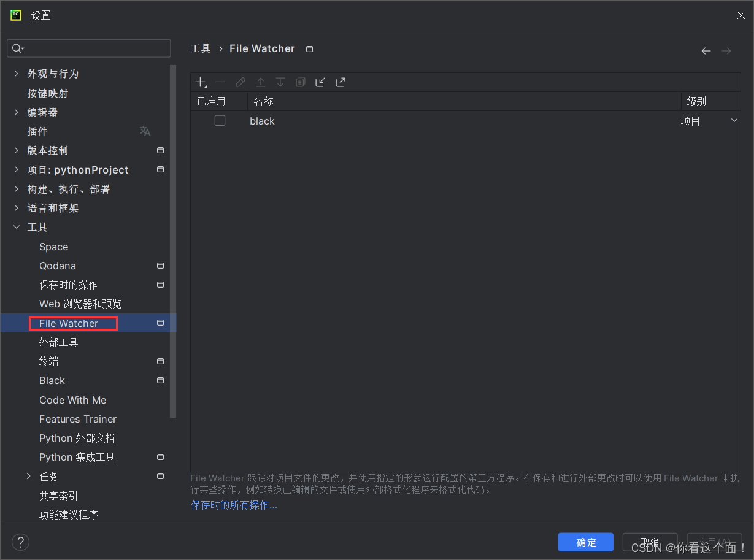Click the project-level icon beside 保存时的操作
754x560 pixels.
point(160,285)
